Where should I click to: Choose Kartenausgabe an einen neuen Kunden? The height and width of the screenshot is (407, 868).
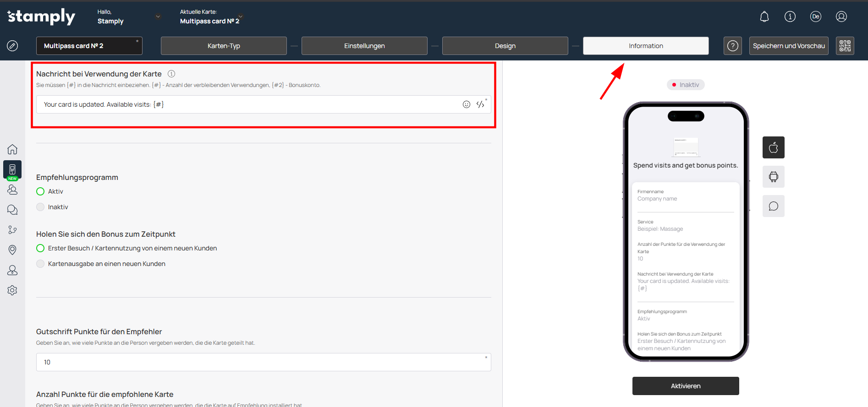(x=41, y=264)
